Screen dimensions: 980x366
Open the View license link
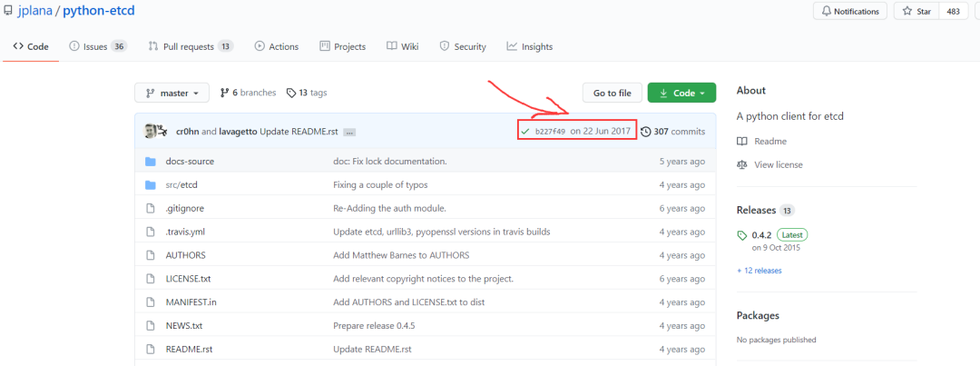click(770, 164)
